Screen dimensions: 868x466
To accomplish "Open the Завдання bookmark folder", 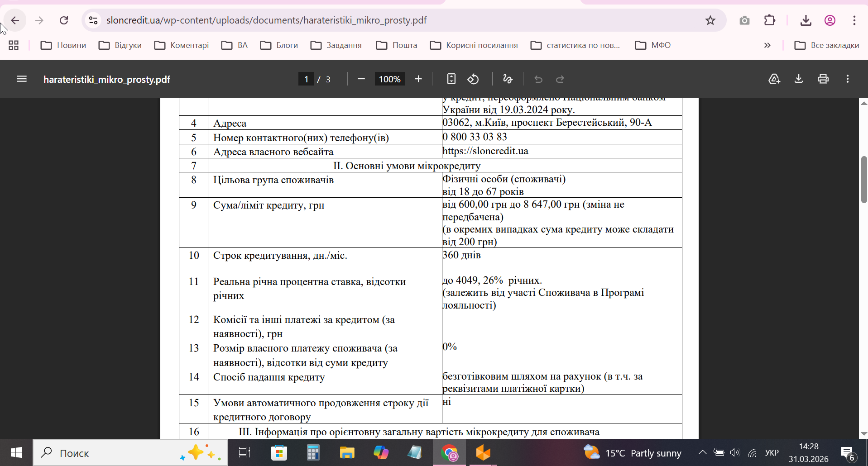I will click(x=336, y=45).
